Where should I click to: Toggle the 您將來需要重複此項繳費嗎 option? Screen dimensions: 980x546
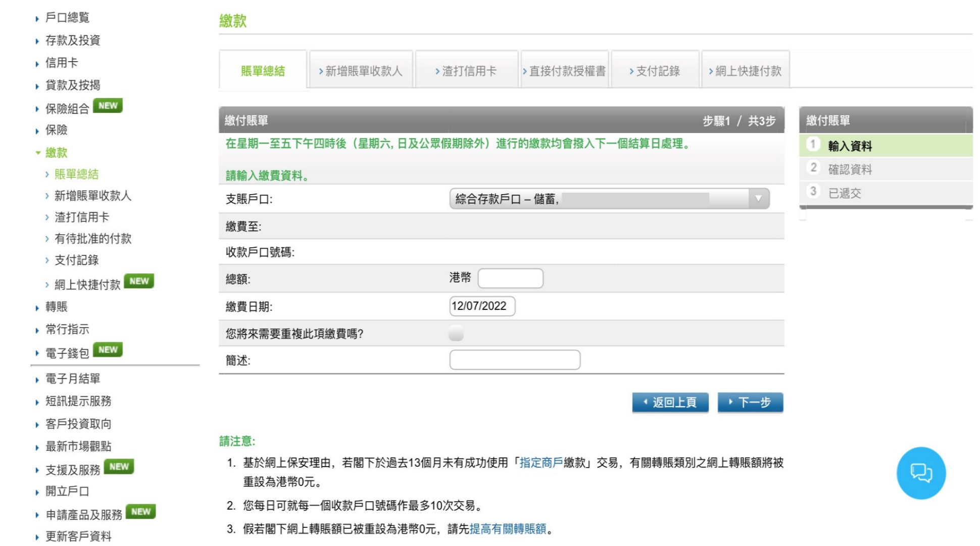(x=455, y=334)
